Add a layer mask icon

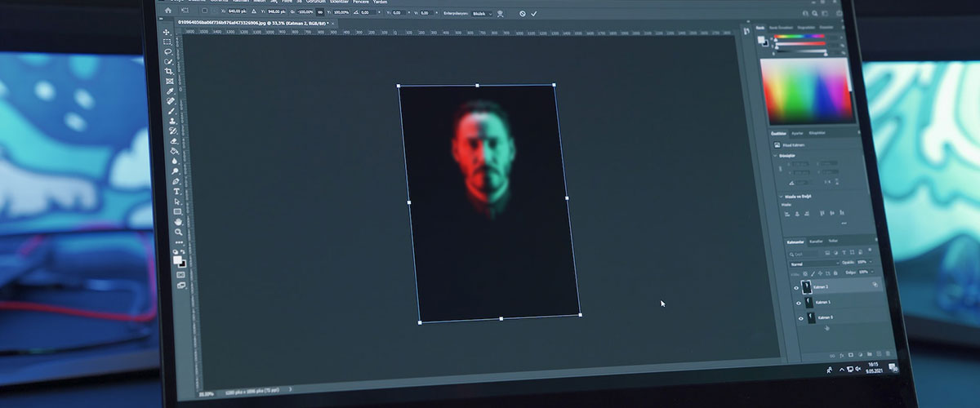(851, 355)
